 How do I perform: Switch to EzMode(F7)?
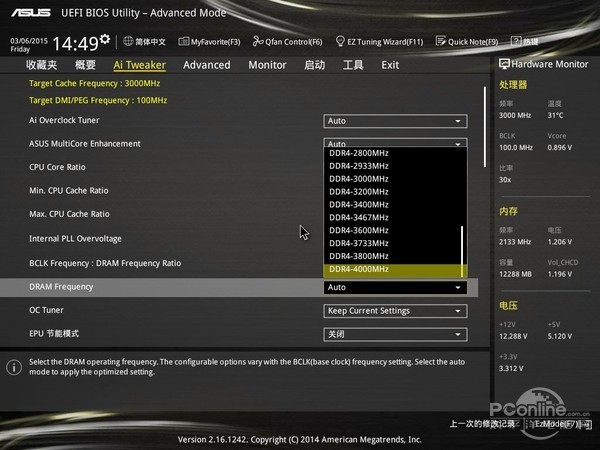click(559, 424)
